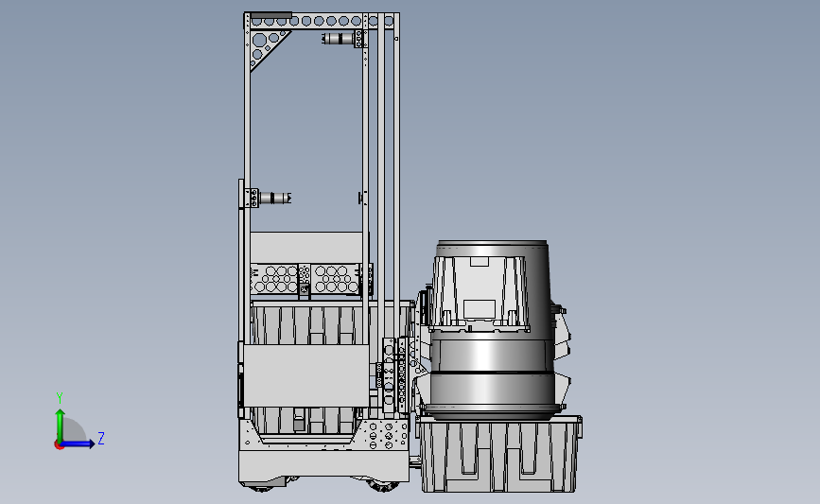
Task: Select the cylinder actuator on the left post
Action: (274, 198)
